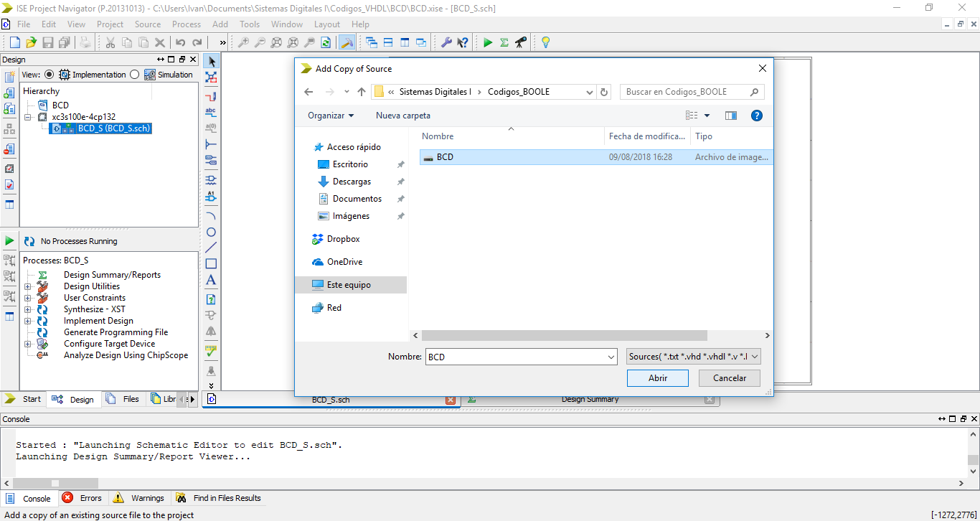Open the Process menu
This screenshot has width=980, height=521.
187,24
